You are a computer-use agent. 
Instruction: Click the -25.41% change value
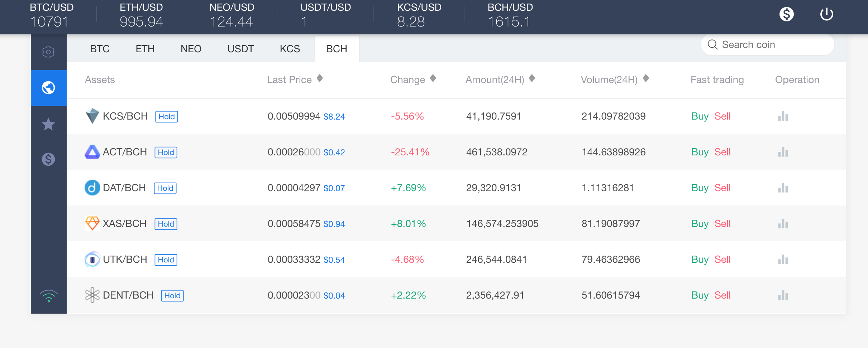(x=410, y=152)
